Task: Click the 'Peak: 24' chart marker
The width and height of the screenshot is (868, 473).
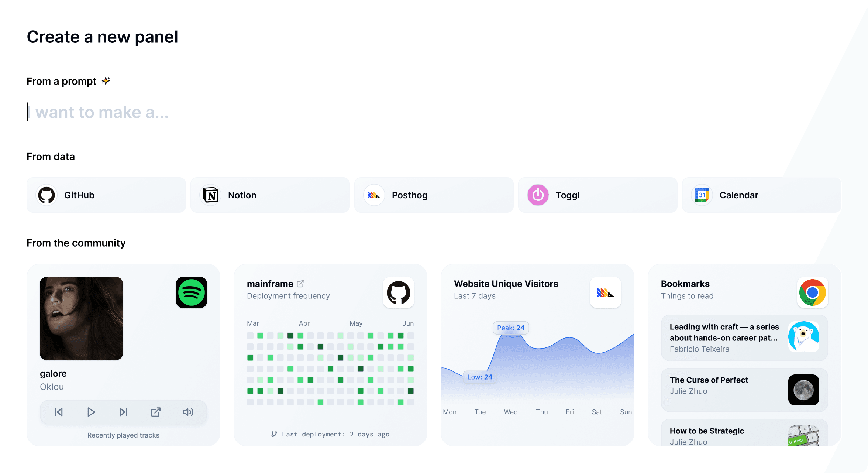Action: coord(511,328)
